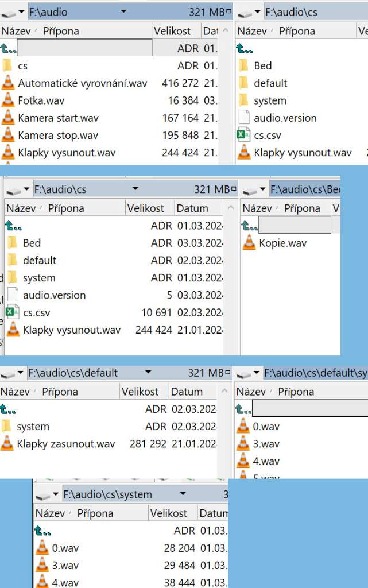Click the Automatické vyrovnání.wav file icon

pos(7,83)
